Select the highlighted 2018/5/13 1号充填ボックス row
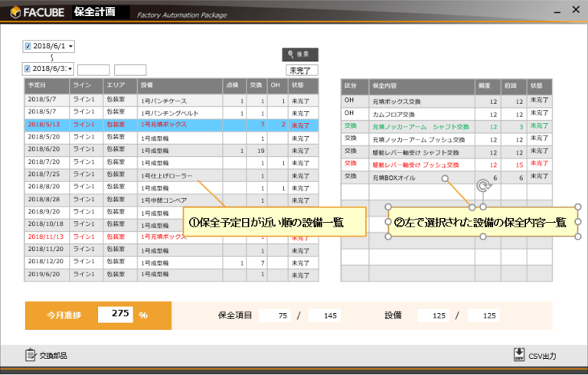Image resolution: width=588 pixels, height=375 pixels. pos(168,124)
